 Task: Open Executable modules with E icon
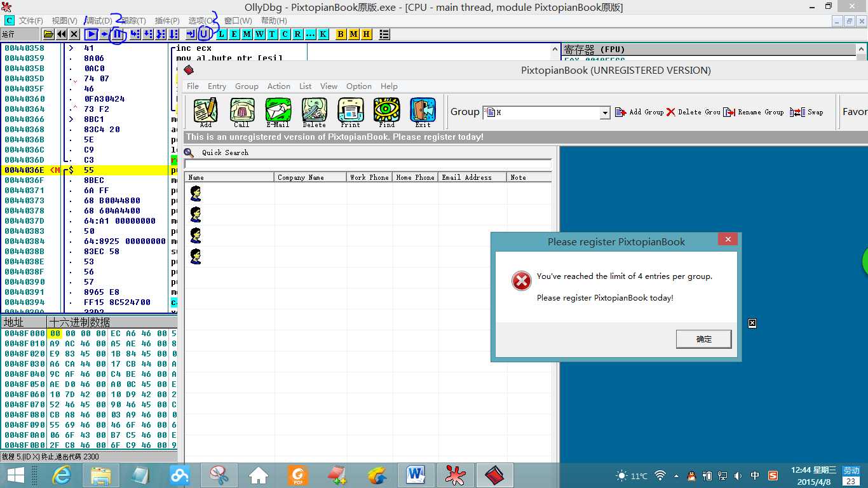coord(234,34)
